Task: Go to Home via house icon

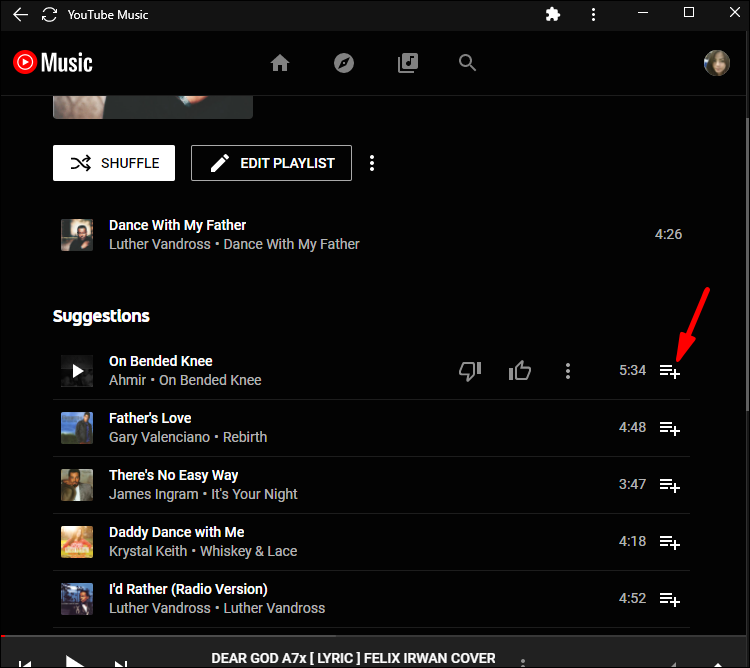Action: (x=280, y=63)
